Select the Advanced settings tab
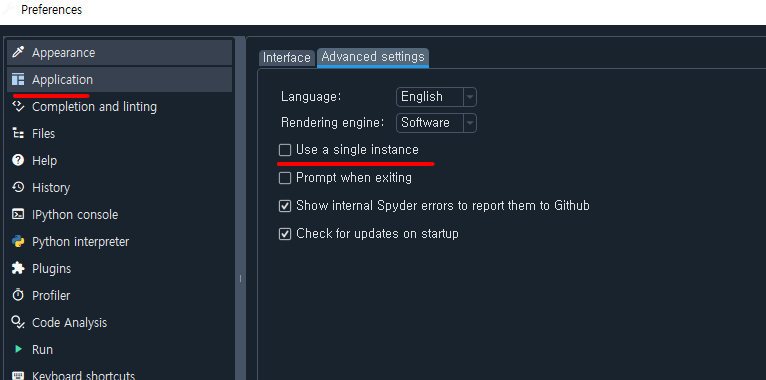The height and width of the screenshot is (380, 766). pyautogui.click(x=373, y=57)
